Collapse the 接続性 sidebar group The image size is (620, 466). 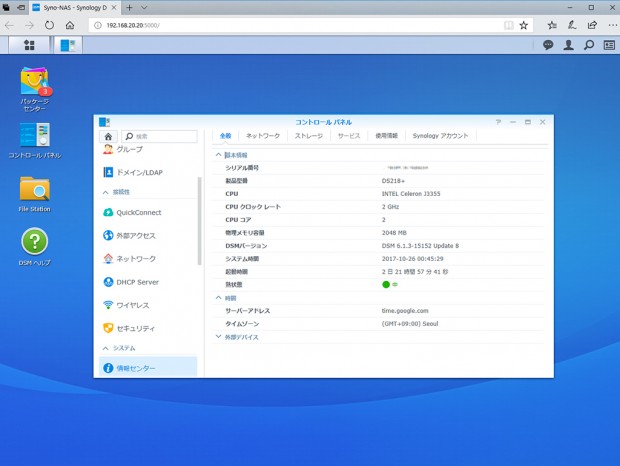(106, 191)
